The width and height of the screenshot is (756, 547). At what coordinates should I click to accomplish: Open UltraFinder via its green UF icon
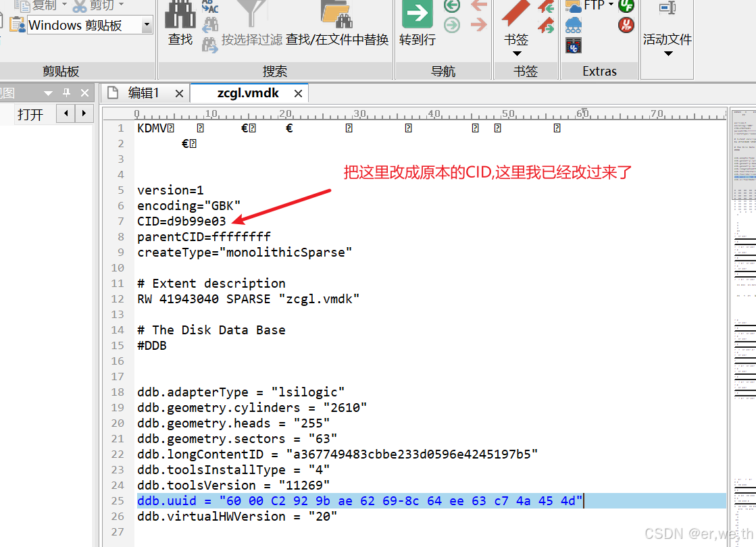tap(625, 6)
